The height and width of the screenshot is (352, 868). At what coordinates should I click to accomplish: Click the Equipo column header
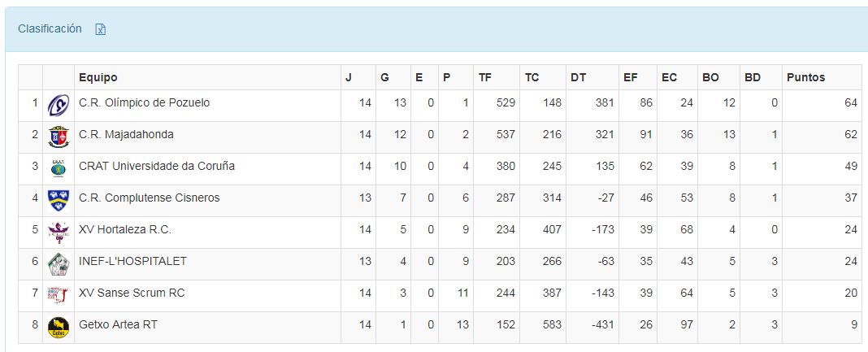(x=98, y=77)
